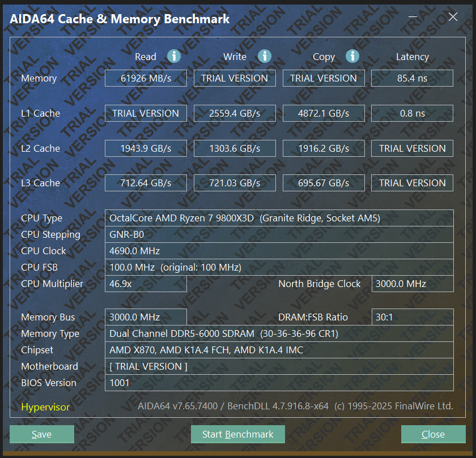Click the CPU Stepping label
This screenshot has width=476, height=458.
(x=50, y=235)
